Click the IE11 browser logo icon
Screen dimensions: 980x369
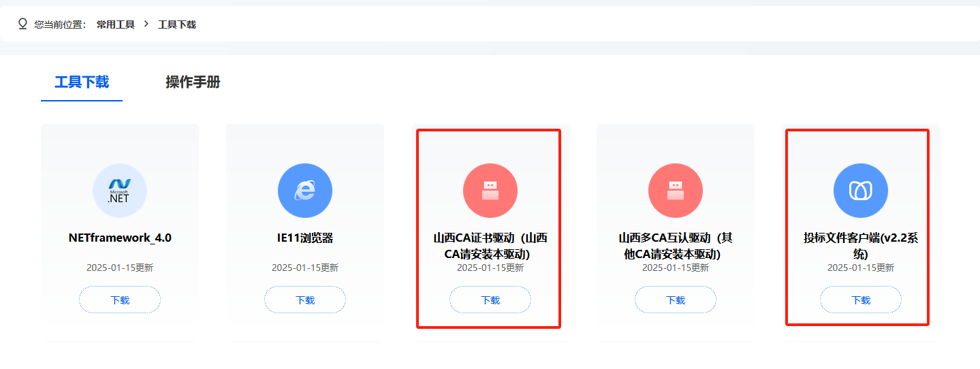(x=305, y=191)
